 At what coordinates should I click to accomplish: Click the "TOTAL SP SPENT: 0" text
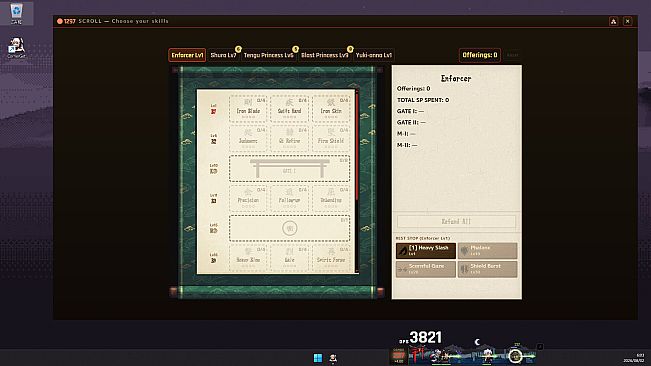pos(423,100)
